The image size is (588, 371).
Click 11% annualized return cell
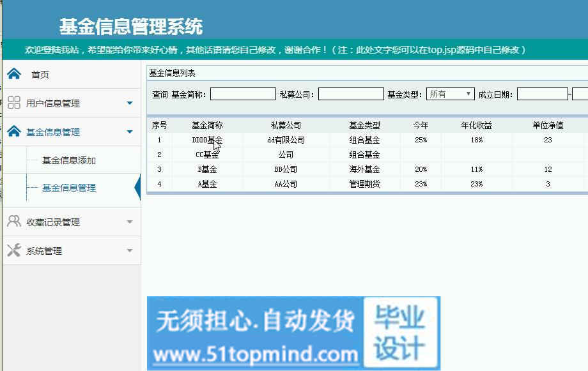click(477, 169)
